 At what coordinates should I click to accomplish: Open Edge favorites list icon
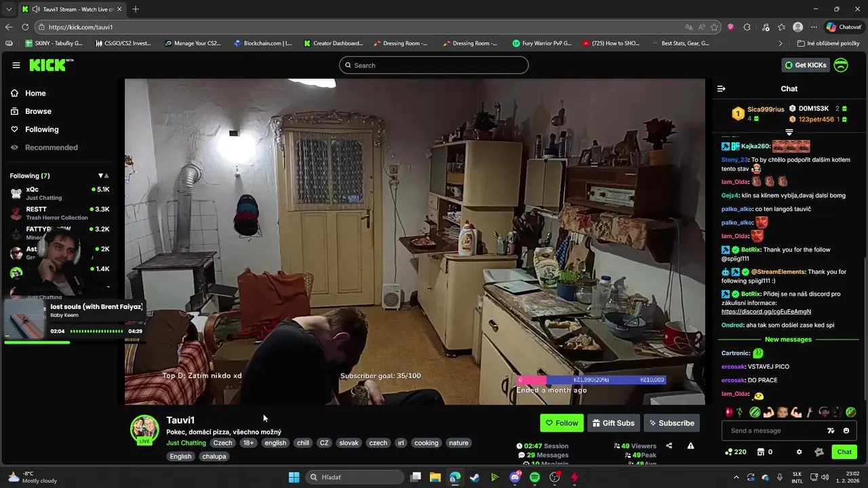(x=781, y=27)
